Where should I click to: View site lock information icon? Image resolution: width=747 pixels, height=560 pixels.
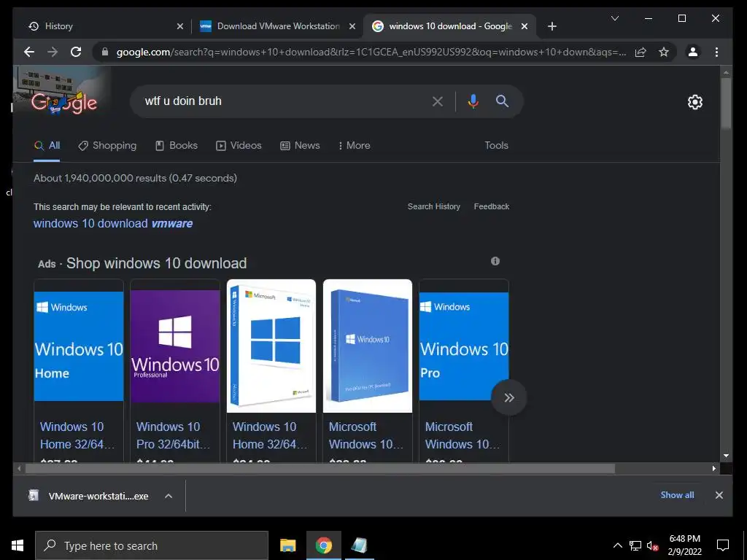click(105, 52)
